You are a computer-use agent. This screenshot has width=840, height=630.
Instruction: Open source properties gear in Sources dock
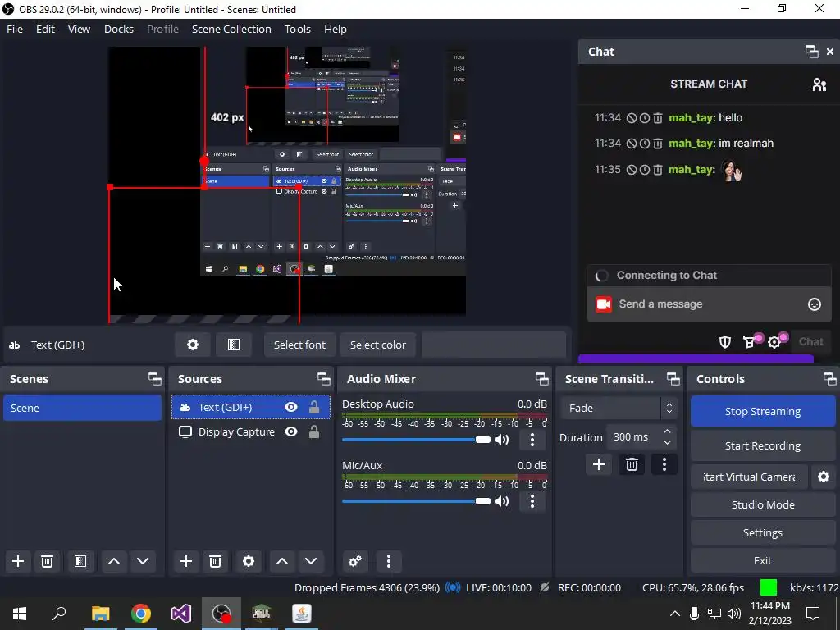coord(249,561)
